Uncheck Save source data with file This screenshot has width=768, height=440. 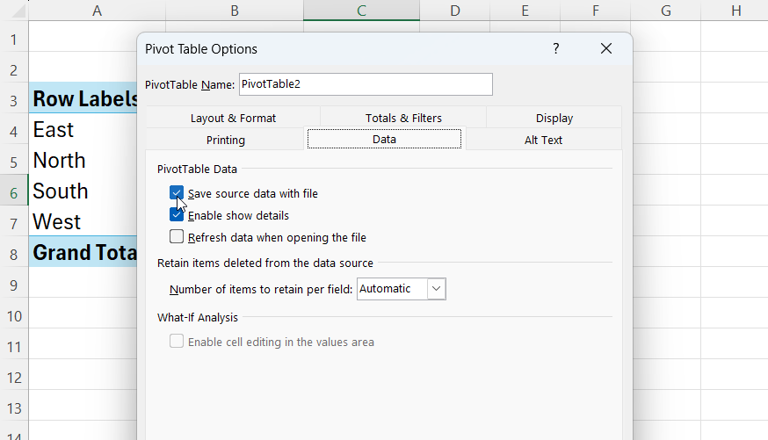[176, 193]
